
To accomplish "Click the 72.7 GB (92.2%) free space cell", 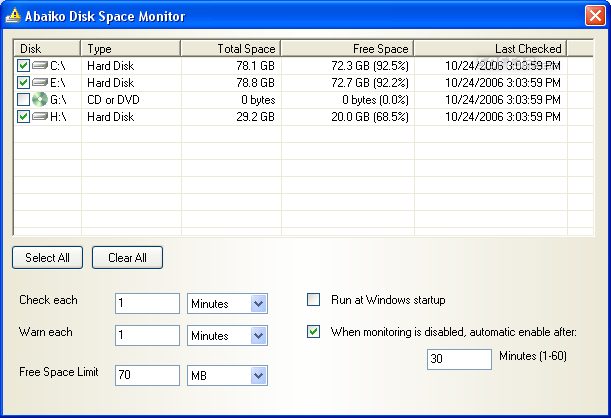I will pos(370,83).
